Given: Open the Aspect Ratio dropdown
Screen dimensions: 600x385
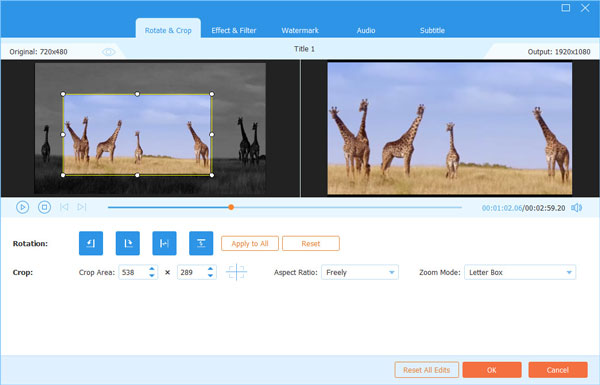Looking at the screenshot, I should [x=360, y=272].
